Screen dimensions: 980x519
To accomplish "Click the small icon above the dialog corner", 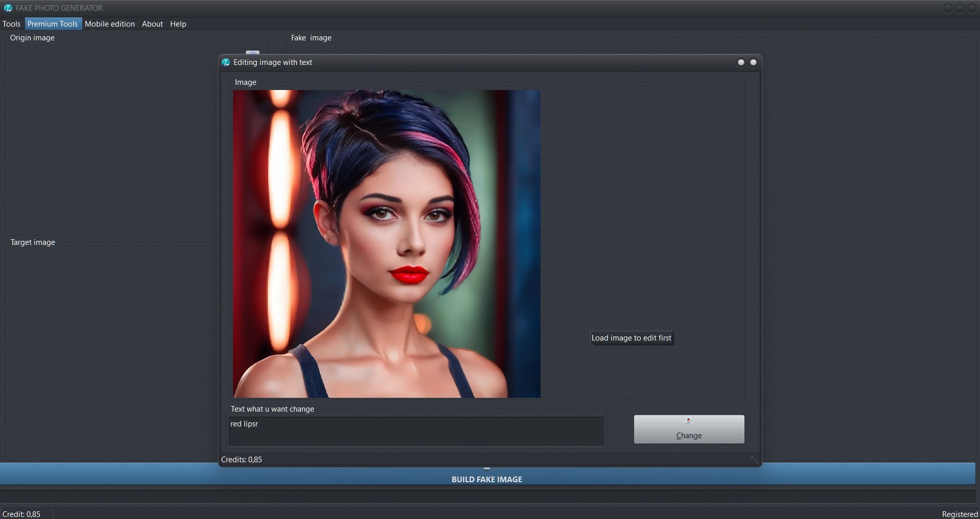I will pyautogui.click(x=252, y=53).
